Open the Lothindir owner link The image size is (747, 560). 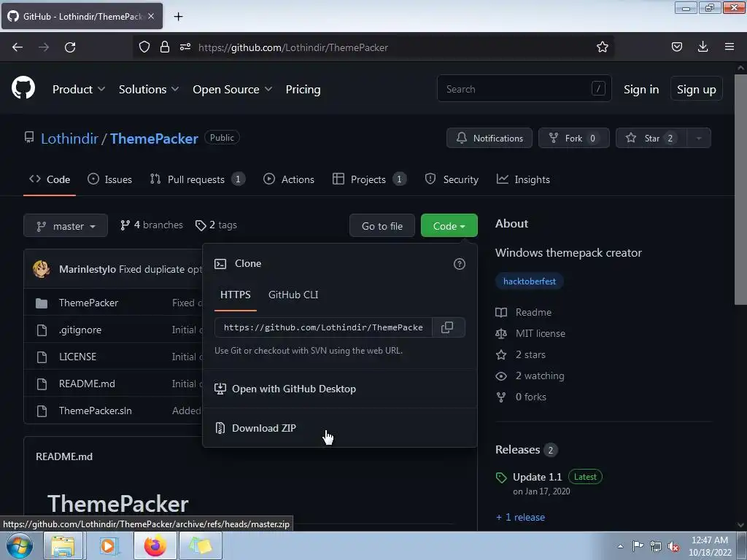(69, 139)
